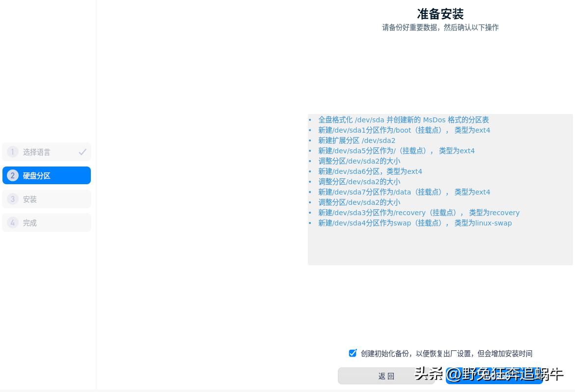Click the backup warning text 请备份好重要数据
575x392 pixels.
click(440, 28)
